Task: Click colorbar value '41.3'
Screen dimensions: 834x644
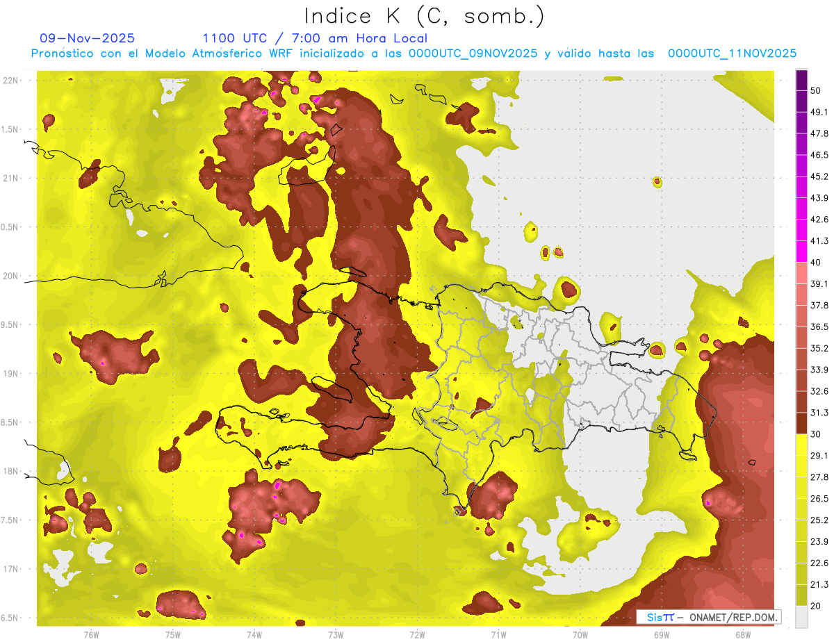Action: pos(819,241)
